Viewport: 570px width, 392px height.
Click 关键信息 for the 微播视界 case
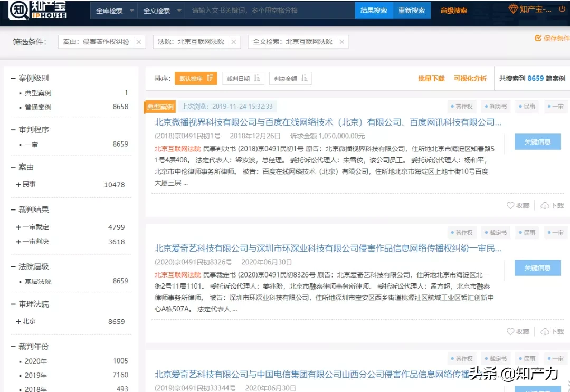tap(538, 142)
